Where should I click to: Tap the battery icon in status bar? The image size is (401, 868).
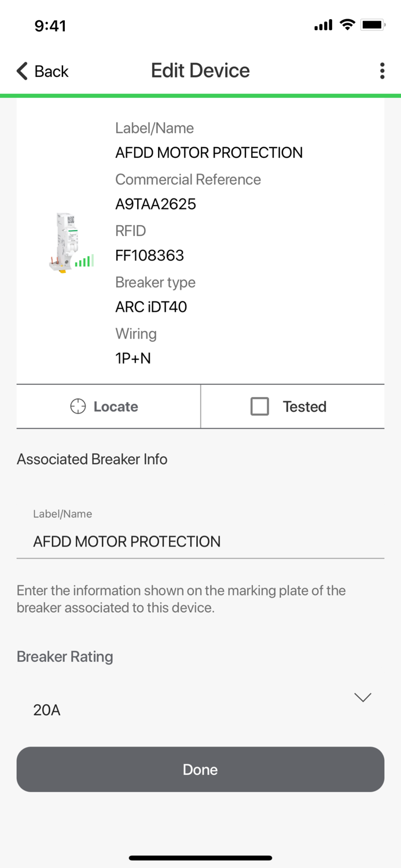click(373, 24)
